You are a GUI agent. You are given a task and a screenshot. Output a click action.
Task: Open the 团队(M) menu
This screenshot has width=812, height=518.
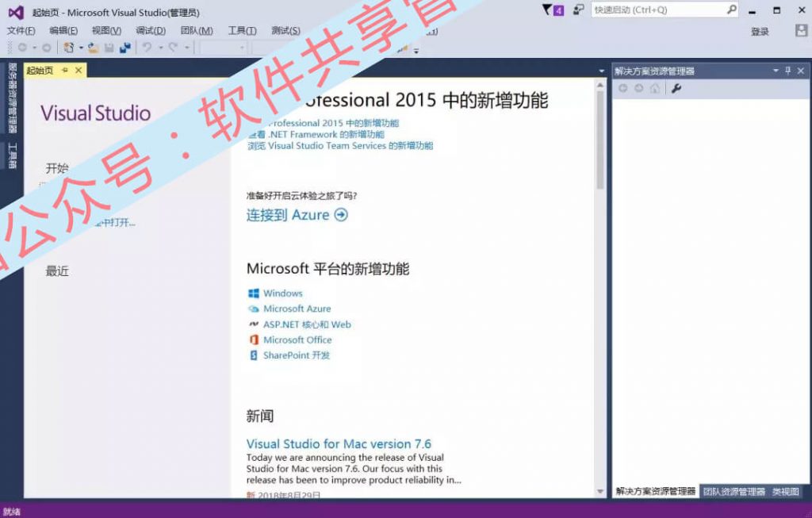[x=197, y=31]
